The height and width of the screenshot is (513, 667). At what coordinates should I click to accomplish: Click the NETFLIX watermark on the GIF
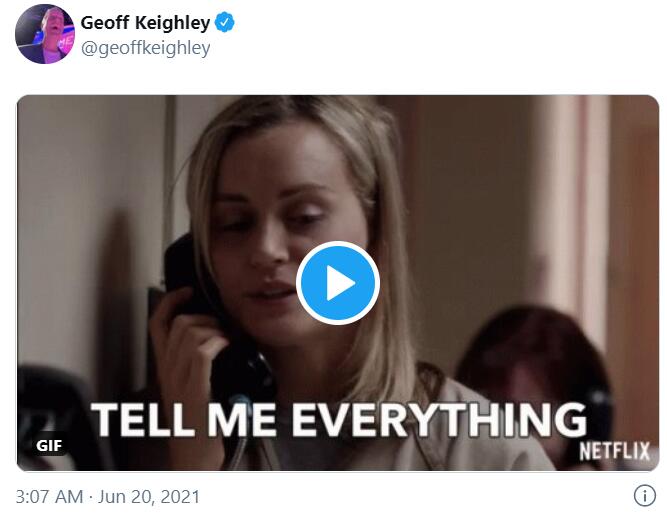pyautogui.click(x=615, y=451)
